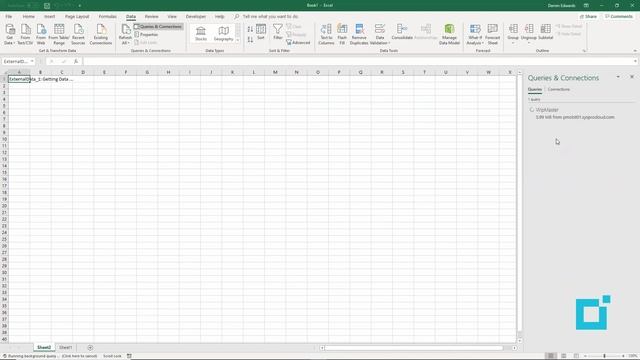640x360 pixels.
Task: Import data From Web
Action: 41,34
